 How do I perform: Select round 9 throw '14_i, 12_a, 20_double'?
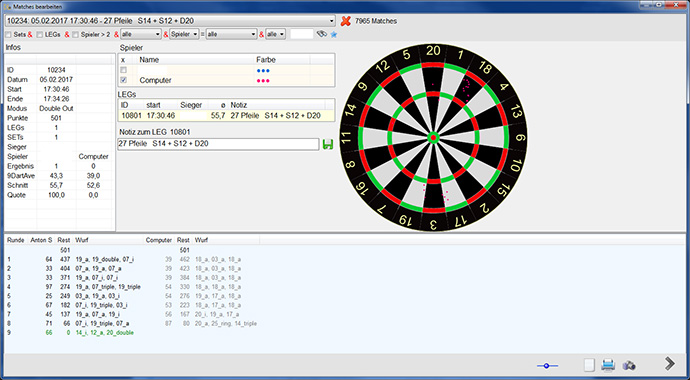coord(105,333)
